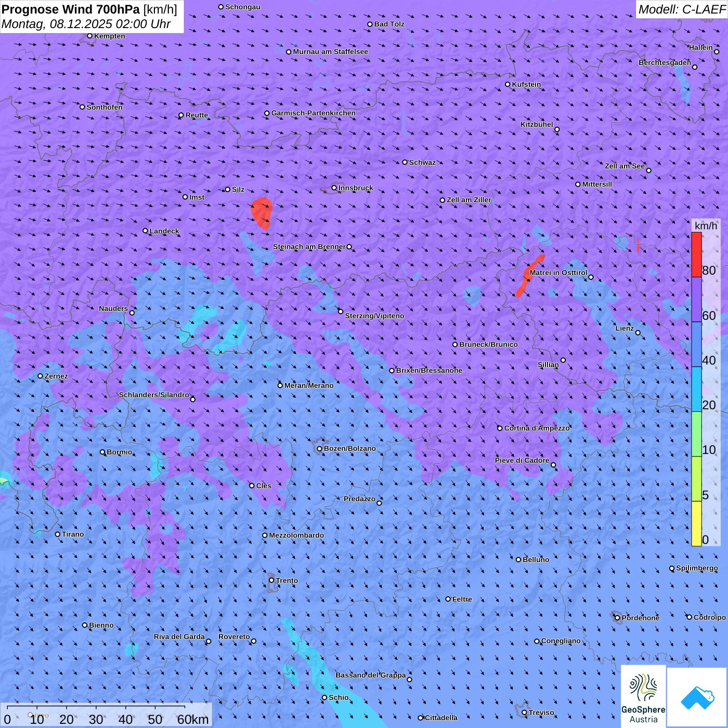
Task: Click the 'Berchtesgaden' label
Action: [665, 62]
